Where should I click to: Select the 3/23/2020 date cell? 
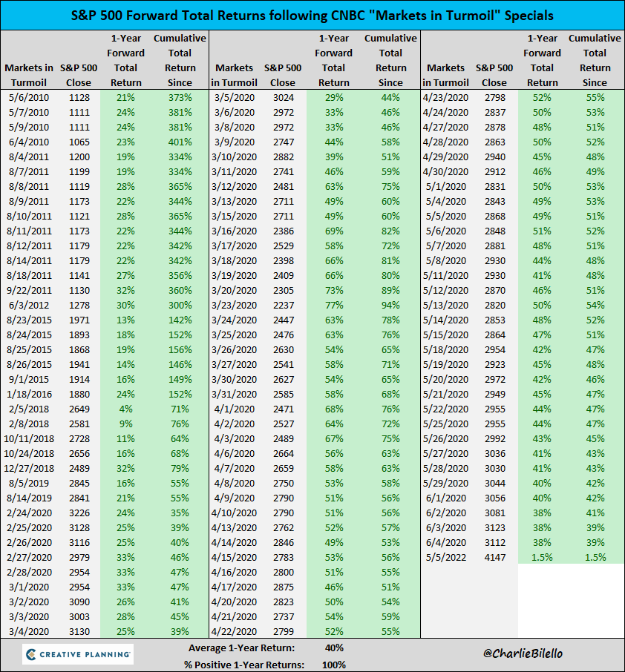(235, 305)
